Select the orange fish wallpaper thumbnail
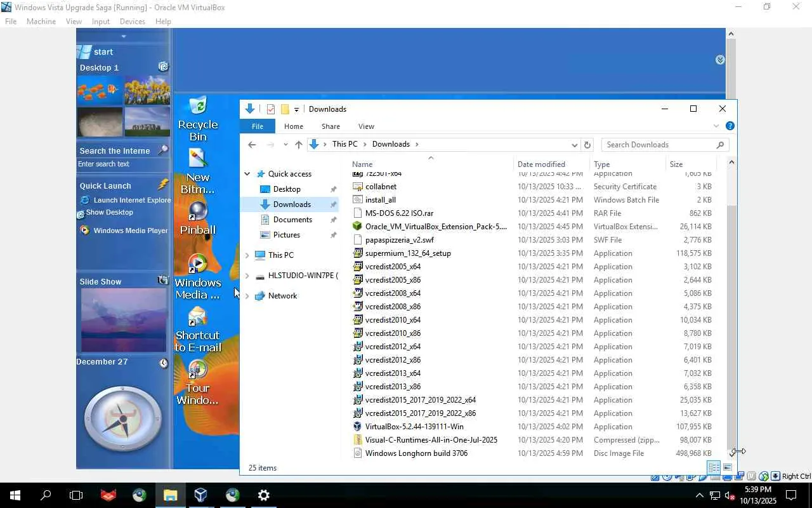 click(100, 91)
